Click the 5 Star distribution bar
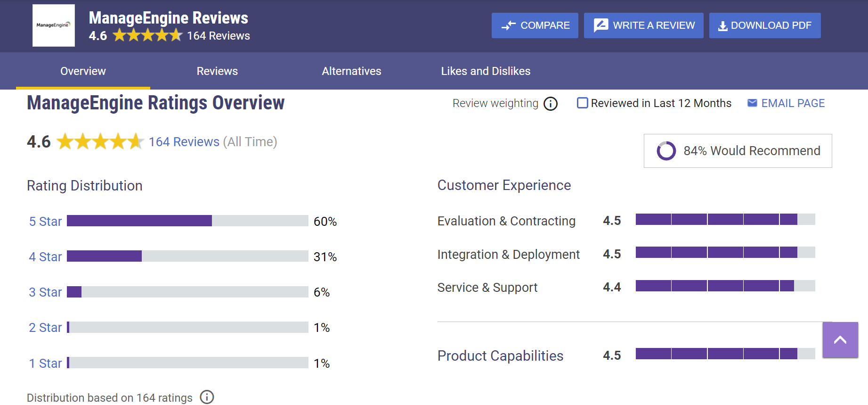Image resolution: width=868 pixels, height=405 pixels. point(187,221)
